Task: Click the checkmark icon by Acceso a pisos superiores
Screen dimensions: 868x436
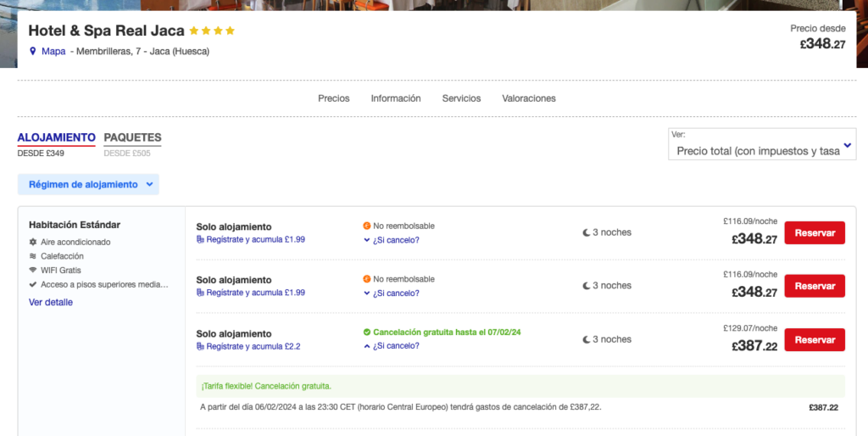Action: [33, 284]
